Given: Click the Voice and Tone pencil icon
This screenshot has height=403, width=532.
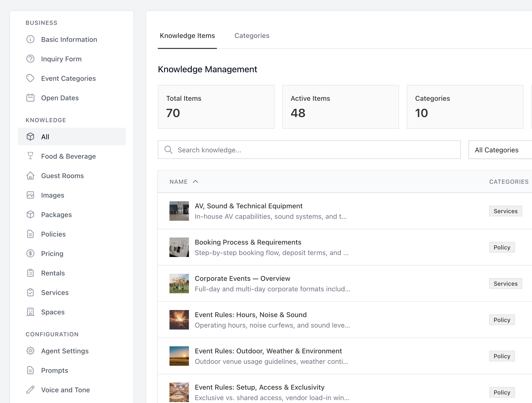Looking at the screenshot, I should [30, 390].
